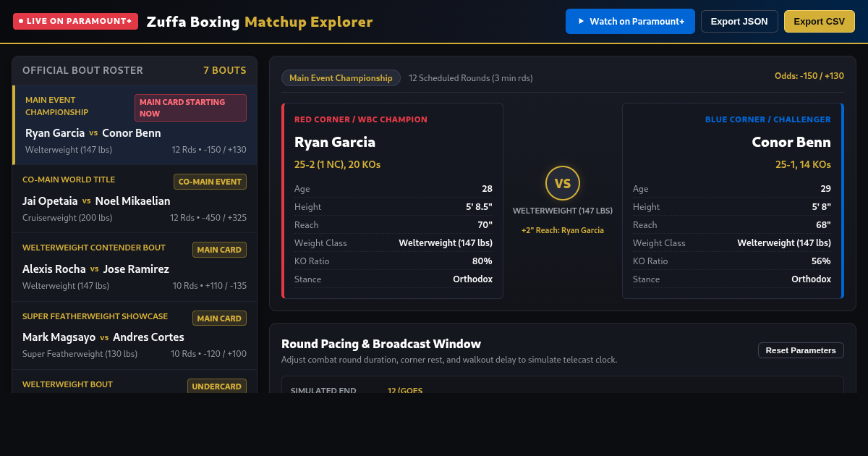The width and height of the screenshot is (868, 456).
Task: Click the Watch on Paramount+ button
Action: tap(630, 22)
